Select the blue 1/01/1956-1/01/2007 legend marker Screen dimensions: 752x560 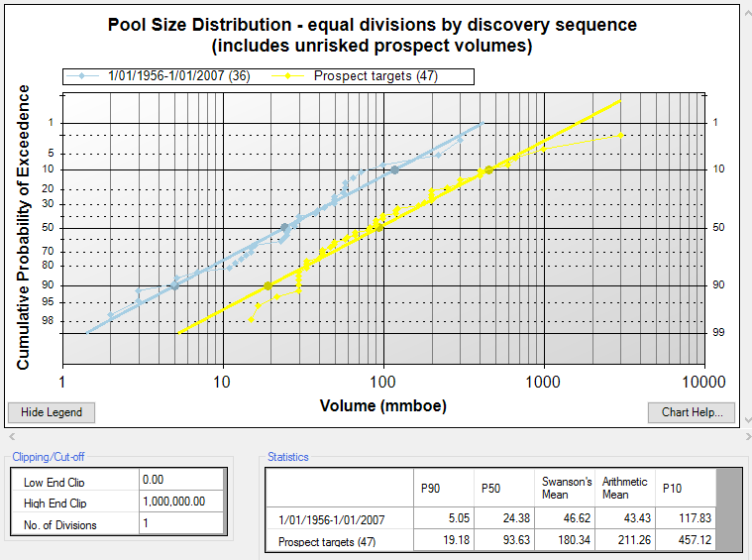click(x=82, y=75)
